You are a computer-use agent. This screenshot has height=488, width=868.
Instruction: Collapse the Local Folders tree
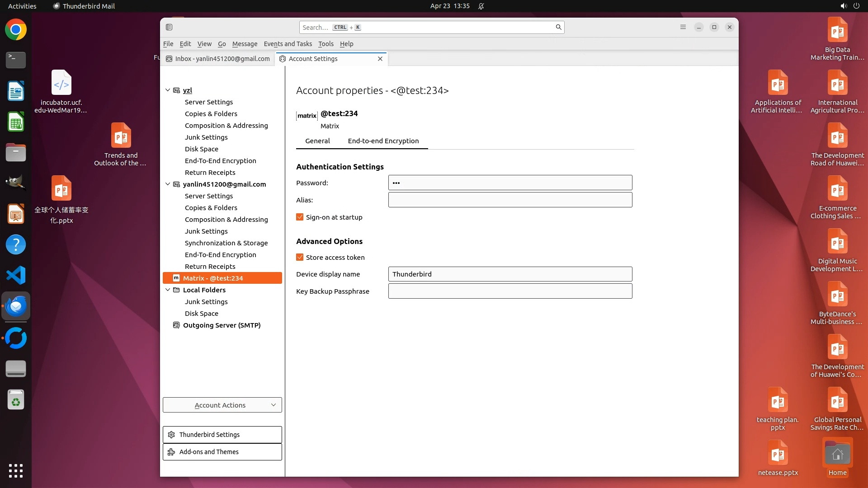[168, 290]
